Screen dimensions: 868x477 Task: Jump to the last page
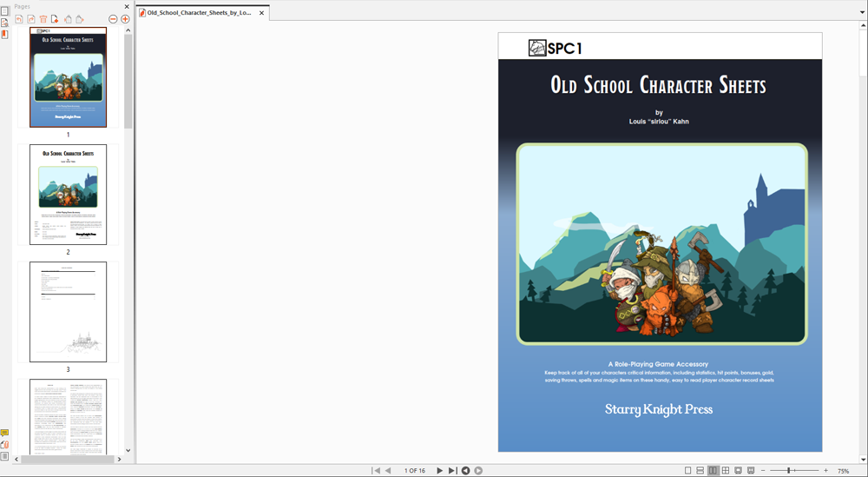coord(451,470)
